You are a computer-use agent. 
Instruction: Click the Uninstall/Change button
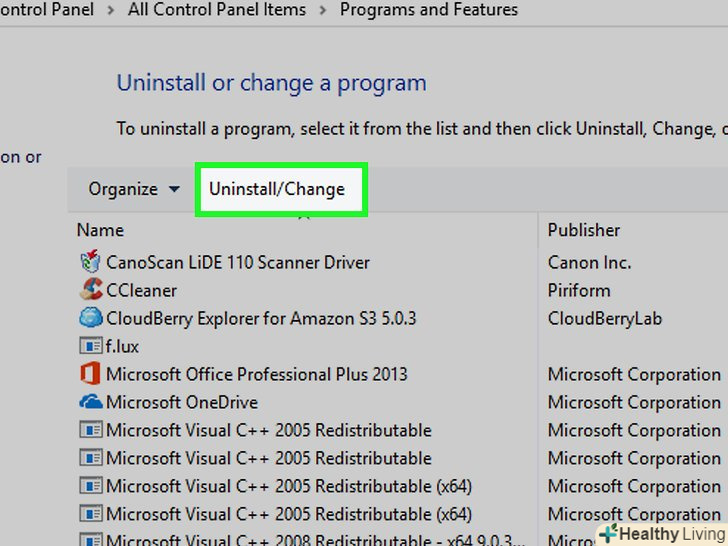click(x=277, y=189)
